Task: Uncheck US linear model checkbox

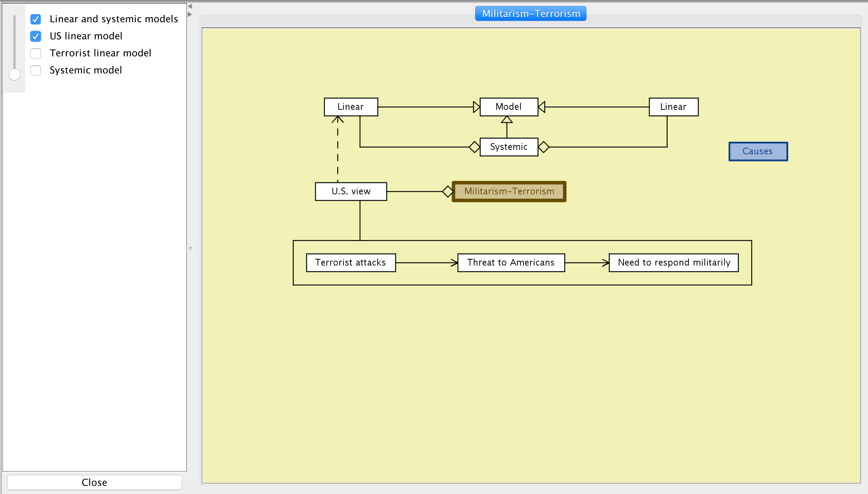Action: pos(36,36)
